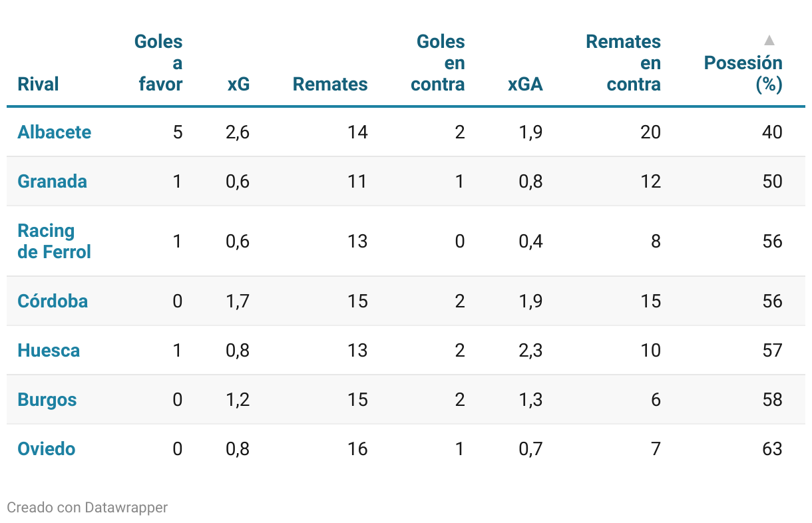812x523 pixels.
Task: Sort by Goles en contra header
Action: (439, 63)
